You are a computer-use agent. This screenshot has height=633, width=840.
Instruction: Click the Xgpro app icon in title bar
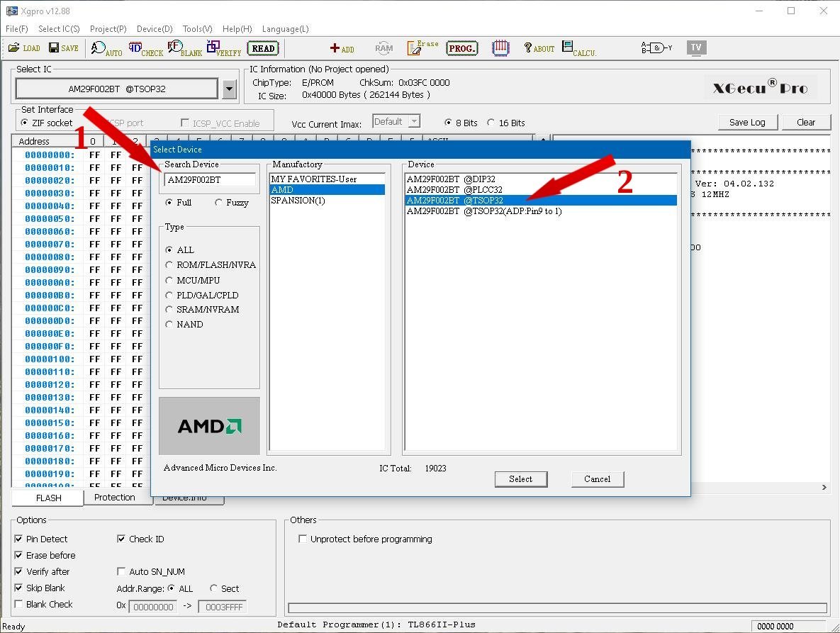coord(11,11)
